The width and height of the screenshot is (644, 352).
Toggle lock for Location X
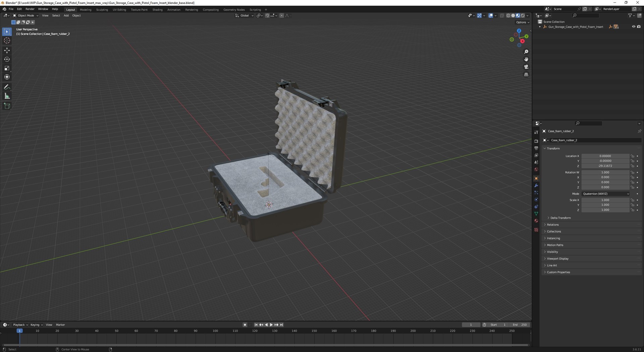point(632,156)
